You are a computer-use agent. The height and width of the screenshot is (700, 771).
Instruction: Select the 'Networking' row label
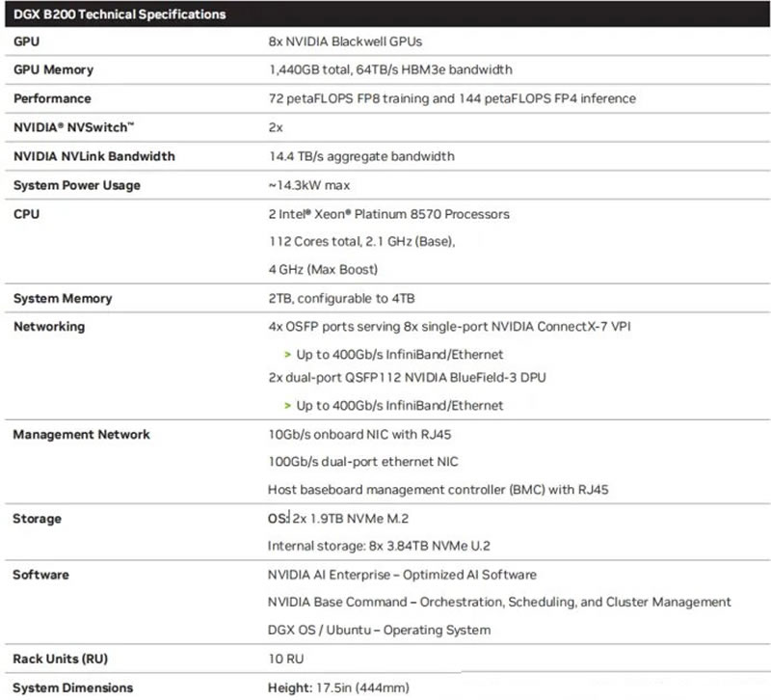pos(49,327)
